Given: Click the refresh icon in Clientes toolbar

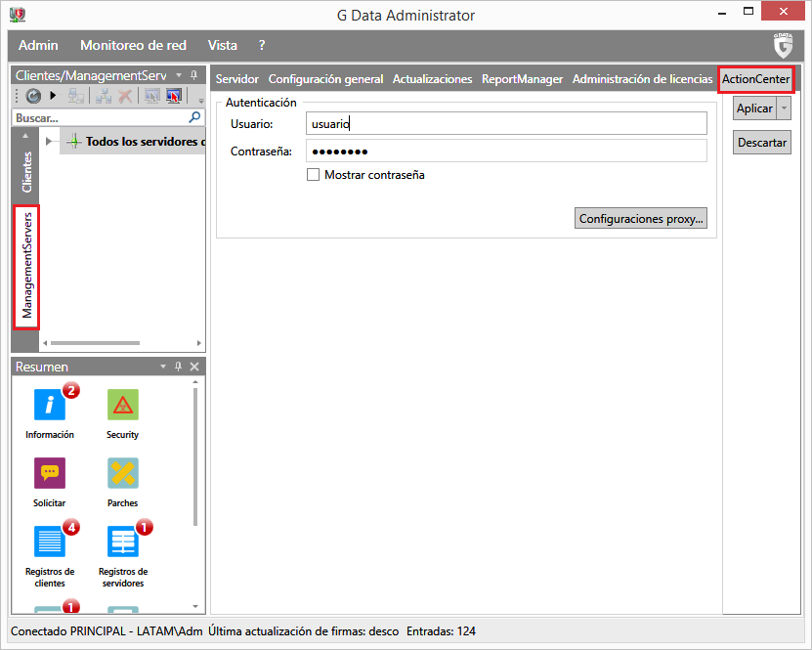Looking at the screenshot, I should click(33, 96).
